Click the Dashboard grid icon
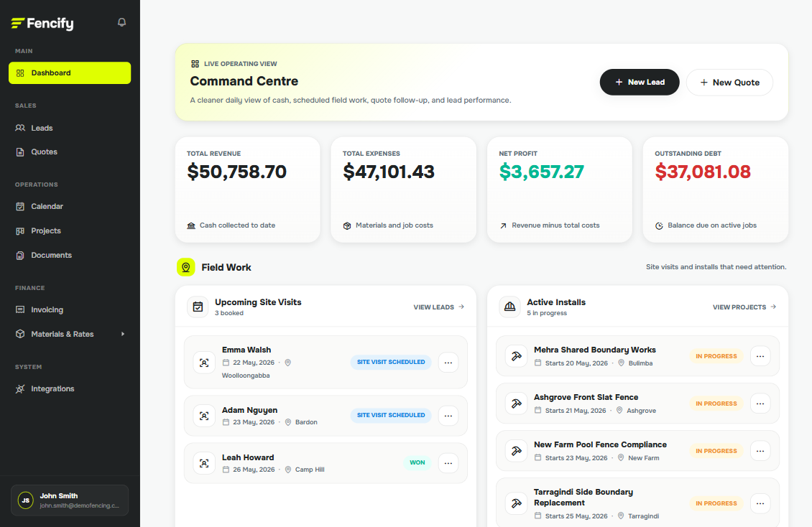The image size is (812, 527). 20,73
